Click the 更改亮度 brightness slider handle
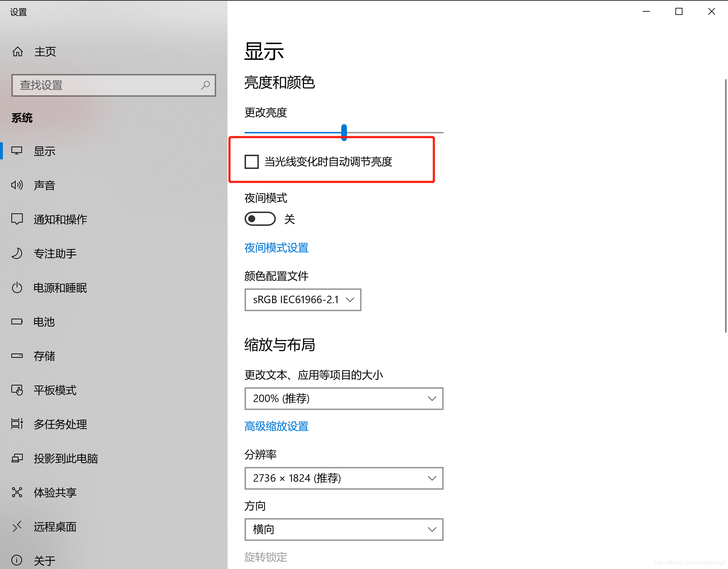Image resolution: width=728 pixels, height=569 pixels. click(344, 132)
